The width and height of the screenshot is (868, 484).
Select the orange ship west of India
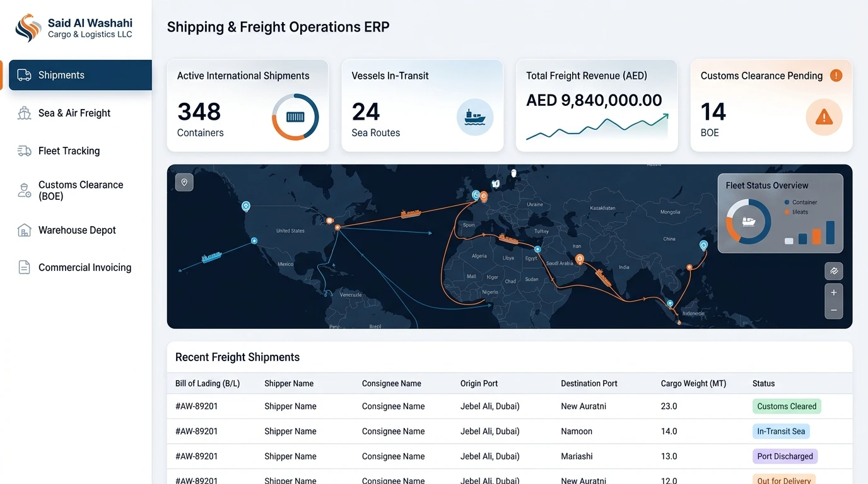[x=603, y=278]
